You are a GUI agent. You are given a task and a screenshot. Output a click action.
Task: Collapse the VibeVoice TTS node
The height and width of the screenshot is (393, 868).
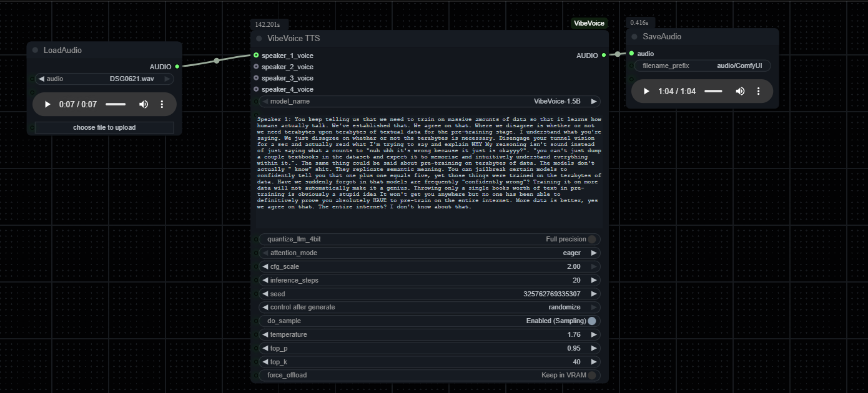coord(259,38)
